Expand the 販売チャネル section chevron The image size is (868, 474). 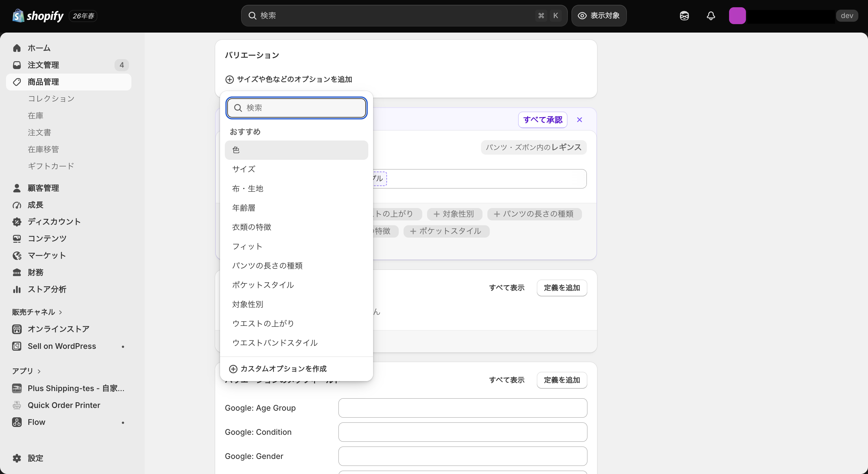click(61, 312)
